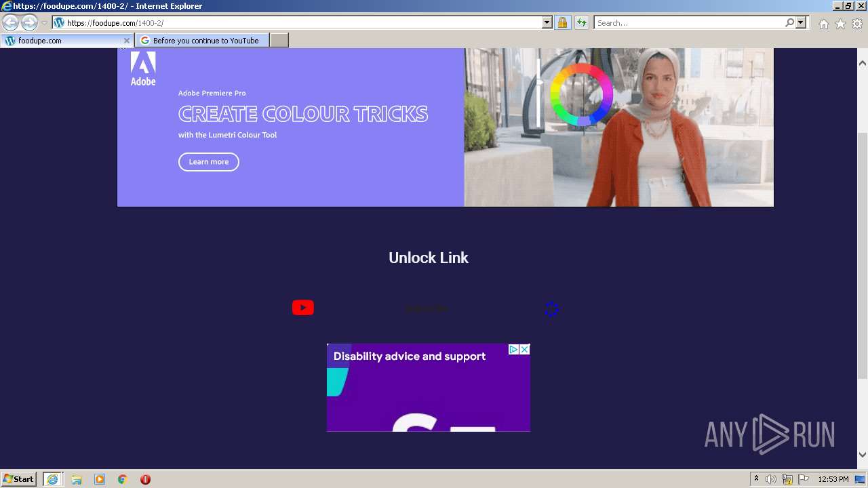
Task: Open the recent pages dropdown beside Forward
Action: coord(45,23)
